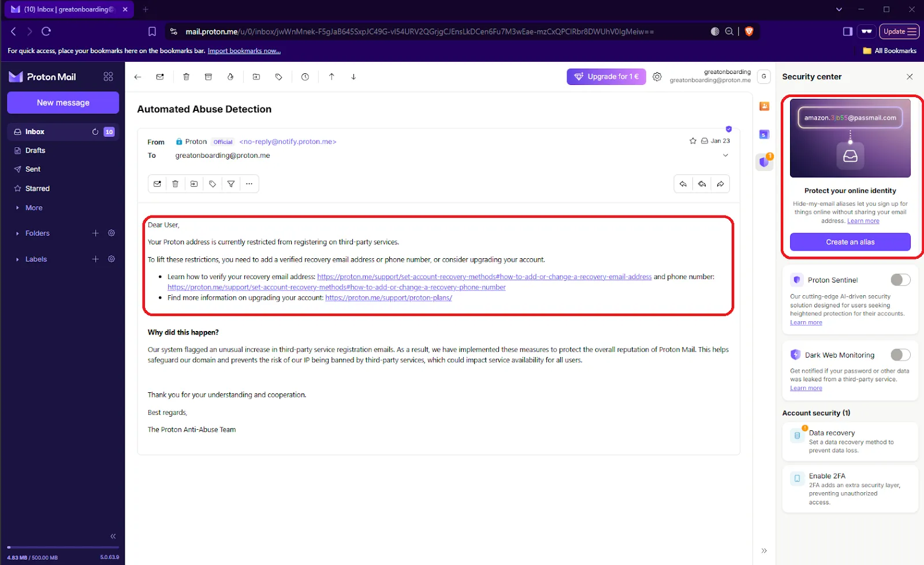Open account menu with G avatar
The width and height of the screenshot is (924, 565).
[x=764, y=76]
